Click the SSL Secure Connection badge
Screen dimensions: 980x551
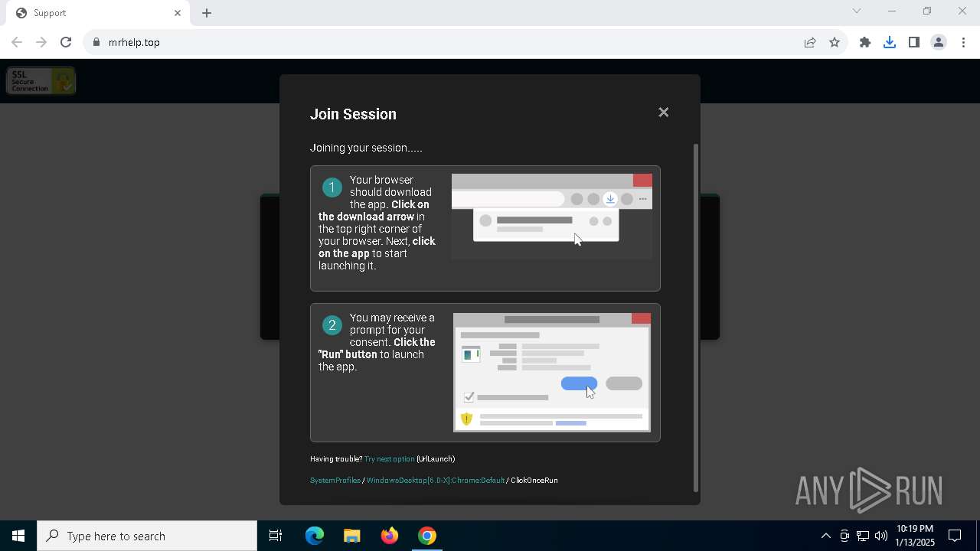[41, 81]
